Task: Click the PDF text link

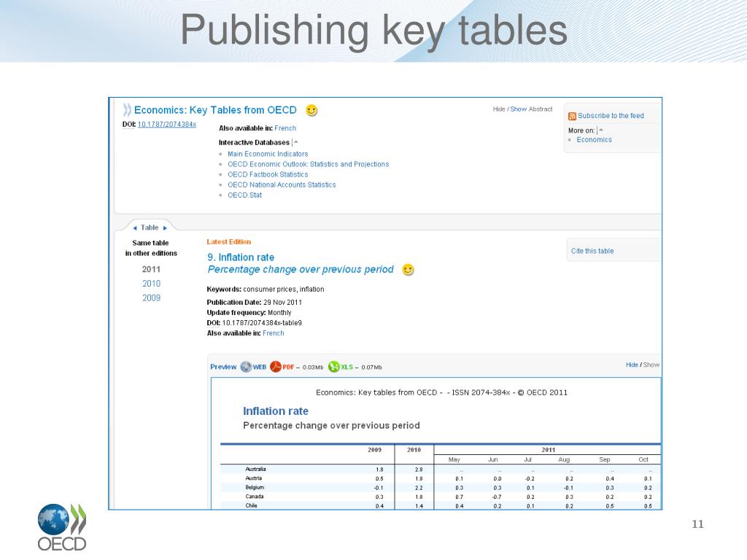Action: tap(288, 367)
